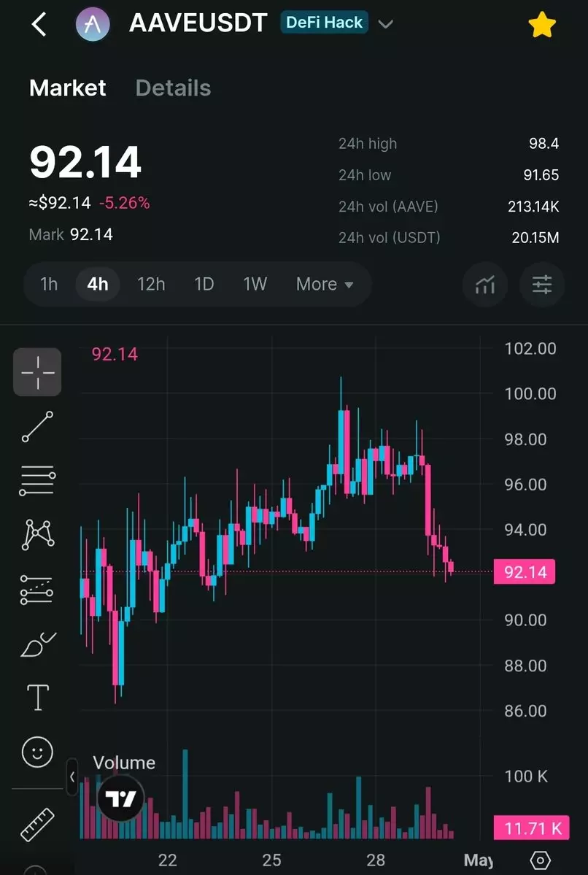Open the chart time-axis settings hexagon icon

point(540,860)
